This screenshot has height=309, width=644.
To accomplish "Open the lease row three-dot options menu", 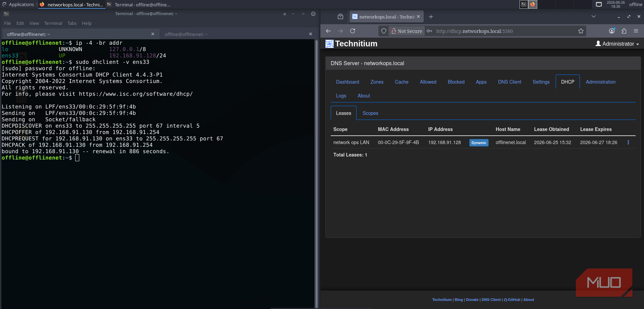I will [628, 142].
